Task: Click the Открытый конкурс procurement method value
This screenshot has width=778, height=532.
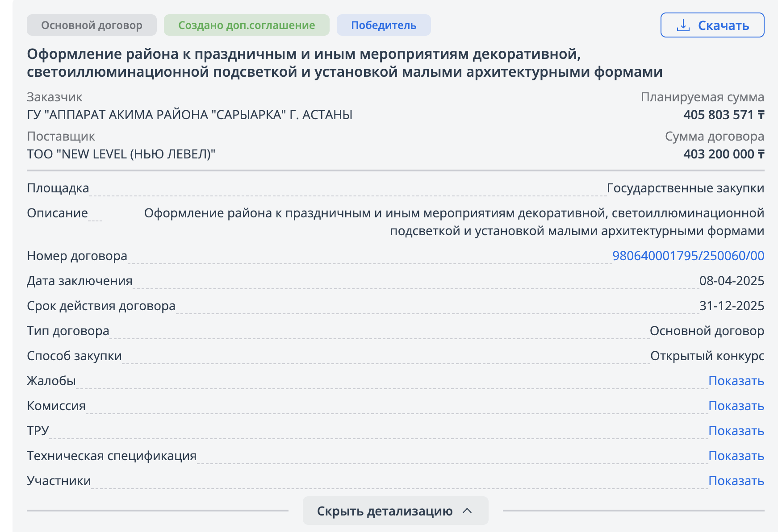Action: coord(707,356)
